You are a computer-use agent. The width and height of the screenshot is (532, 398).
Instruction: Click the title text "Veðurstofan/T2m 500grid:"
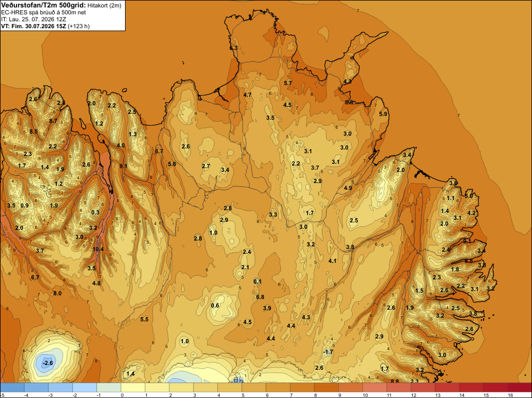pyautogui.click(x=44, y=5)
